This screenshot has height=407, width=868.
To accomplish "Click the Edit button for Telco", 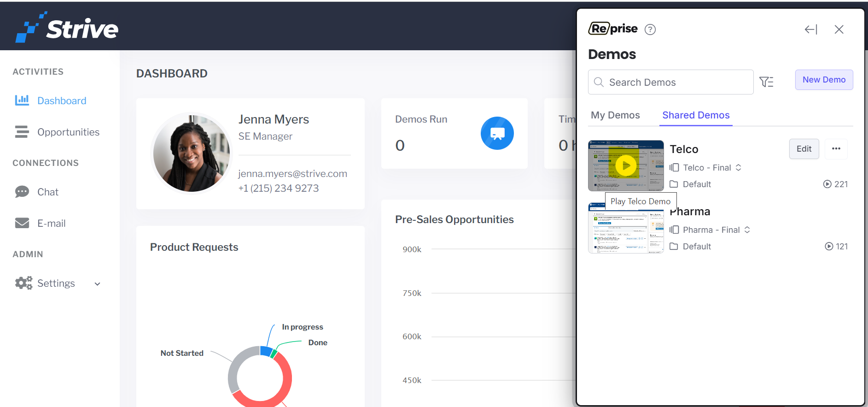I will point(804,149).
